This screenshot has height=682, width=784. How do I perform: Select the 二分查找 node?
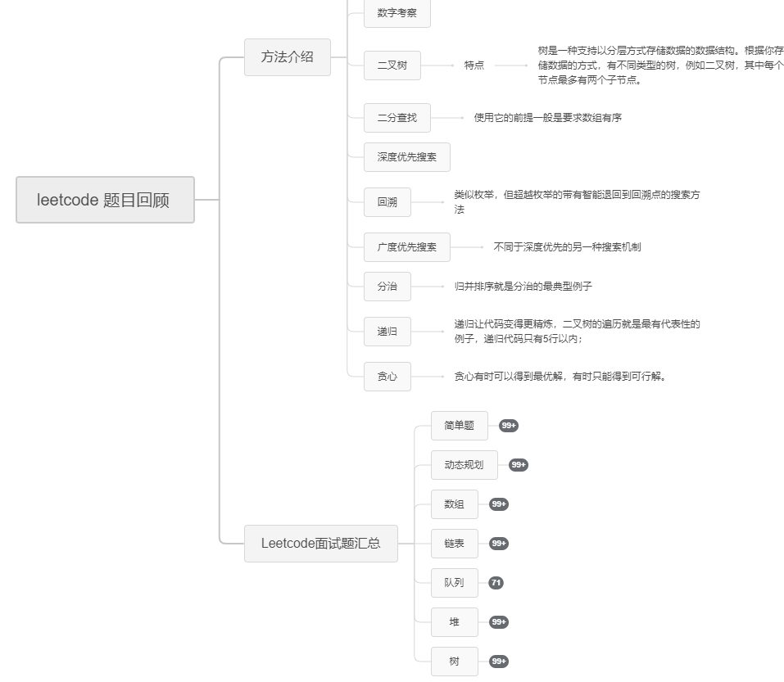[397, 118]
